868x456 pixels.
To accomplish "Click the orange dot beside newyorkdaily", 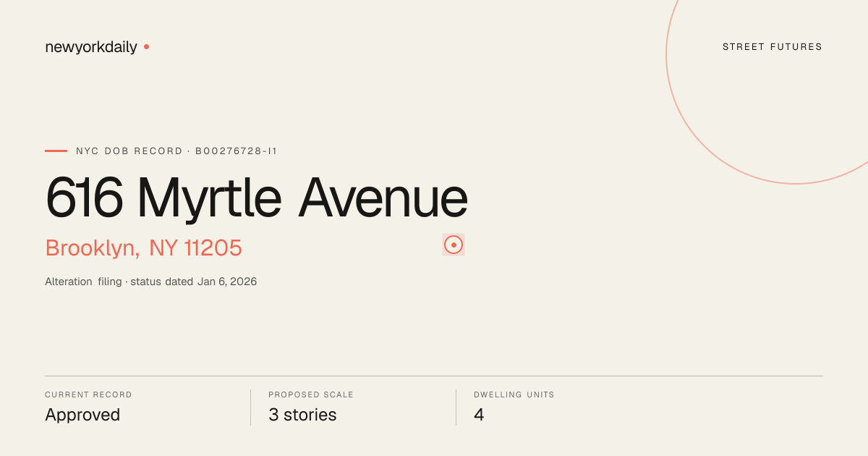I will point(146,47).
